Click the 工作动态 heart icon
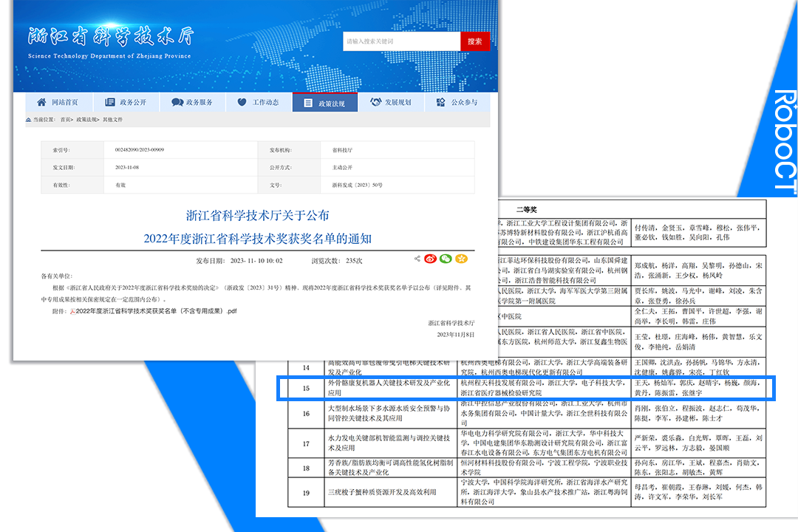The height and width of the screenshot is (532, 798). pyautogui.click(x=242, y=103)
